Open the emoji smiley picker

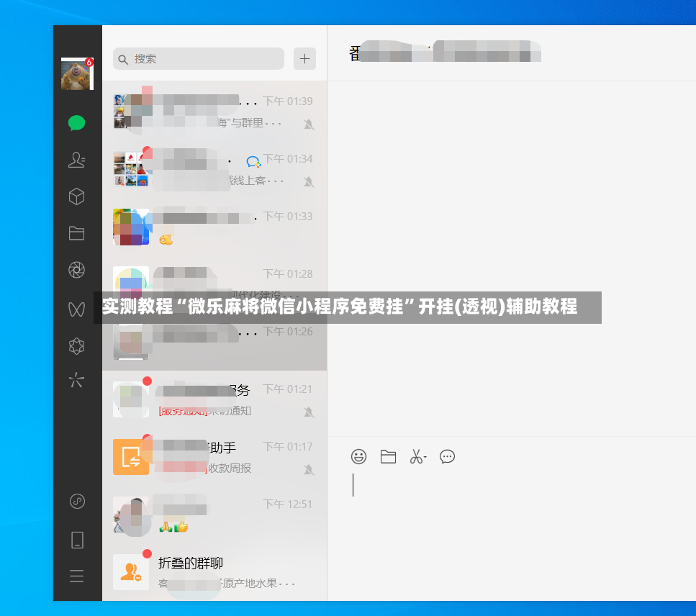tap(358, 456)
